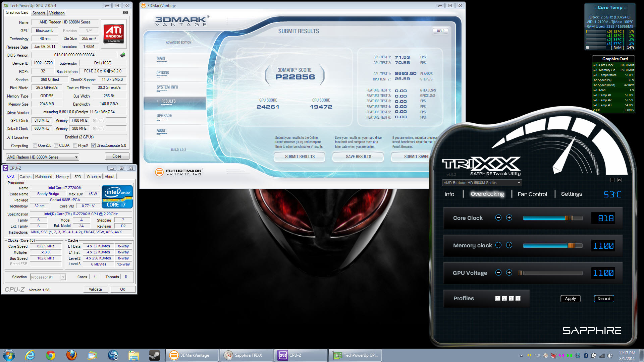Open the Windows Start menu
The height and width of the screenshot is (362, 644).
coord(9,355)
